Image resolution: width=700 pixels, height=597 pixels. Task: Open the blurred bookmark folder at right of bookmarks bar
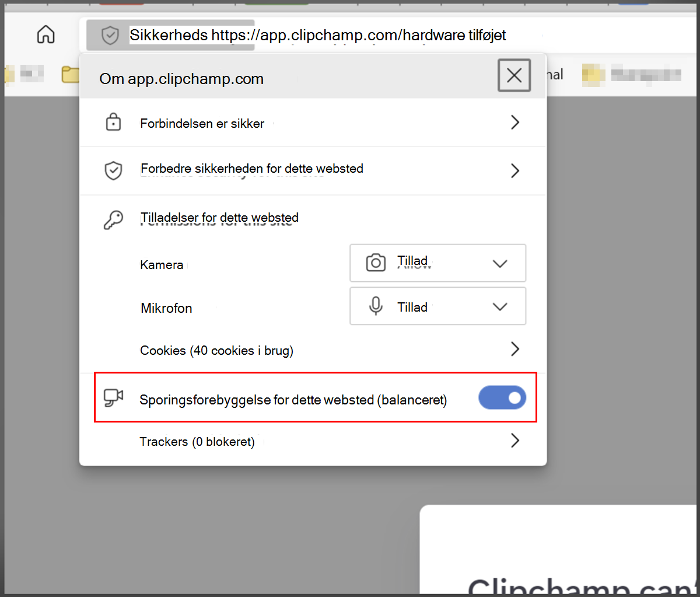(632, 75)
